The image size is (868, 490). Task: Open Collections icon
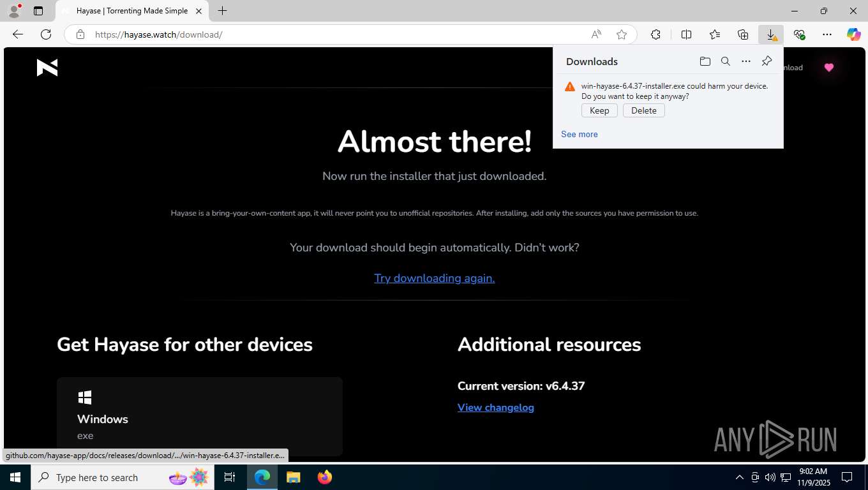click(x=743, y=34)
